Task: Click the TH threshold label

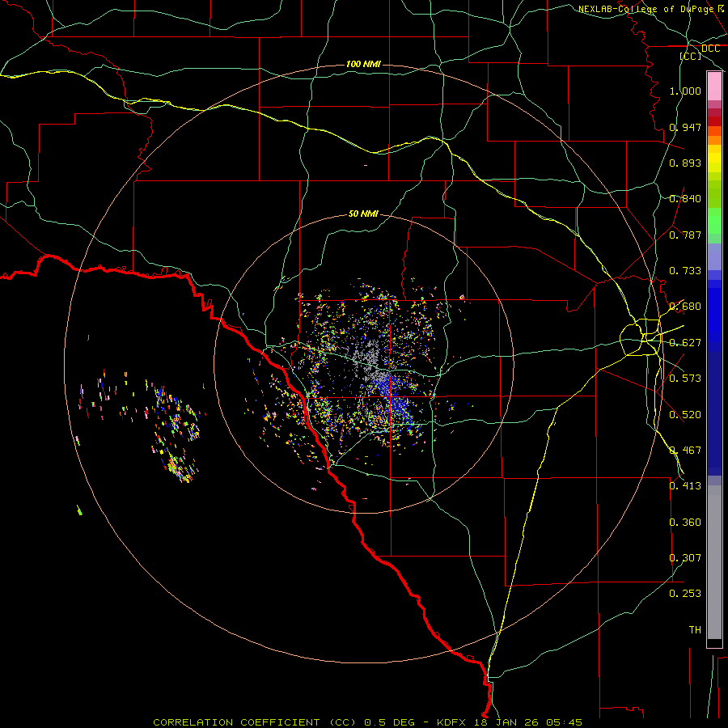Action: coord(695,630)
